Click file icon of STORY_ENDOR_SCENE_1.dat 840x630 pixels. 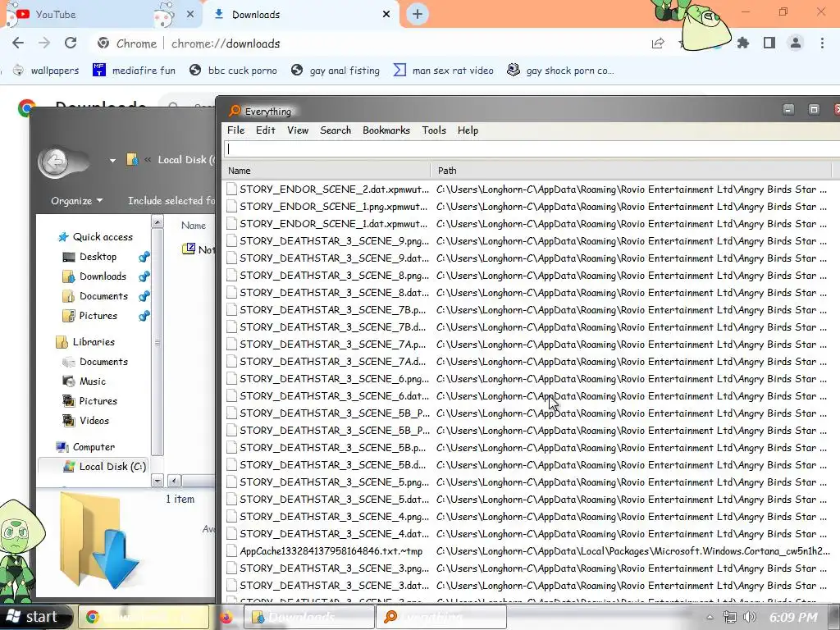[231, 223]
